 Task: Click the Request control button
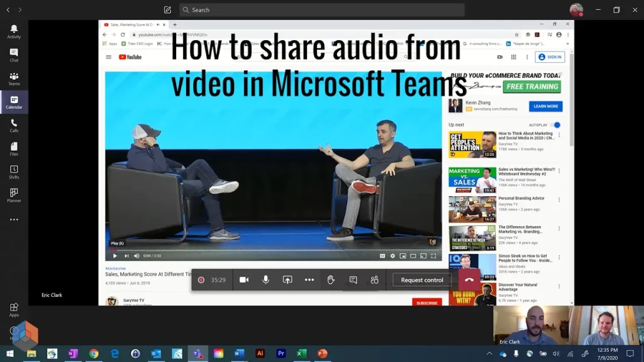coord(422,280)
